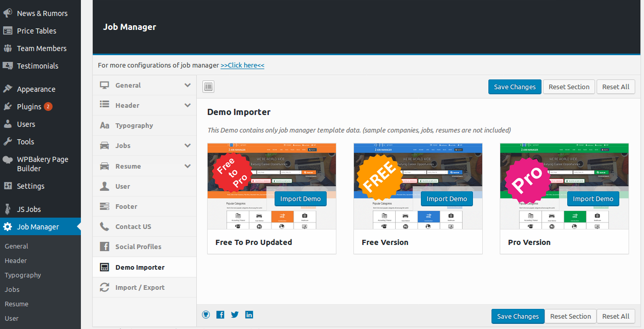Click Reset Section in the bottom action bar
This screenshot has height=329, width=644.
tap(570, 316)
